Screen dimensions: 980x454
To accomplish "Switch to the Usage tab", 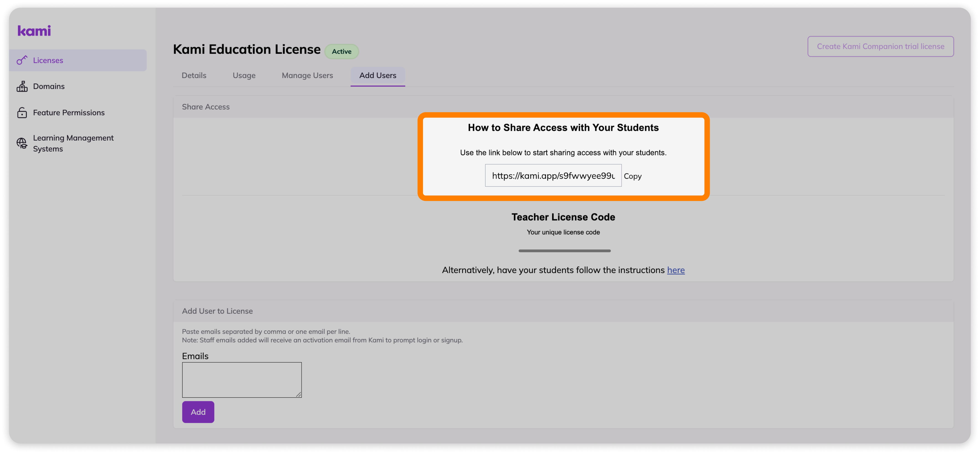I will (244, 75).
